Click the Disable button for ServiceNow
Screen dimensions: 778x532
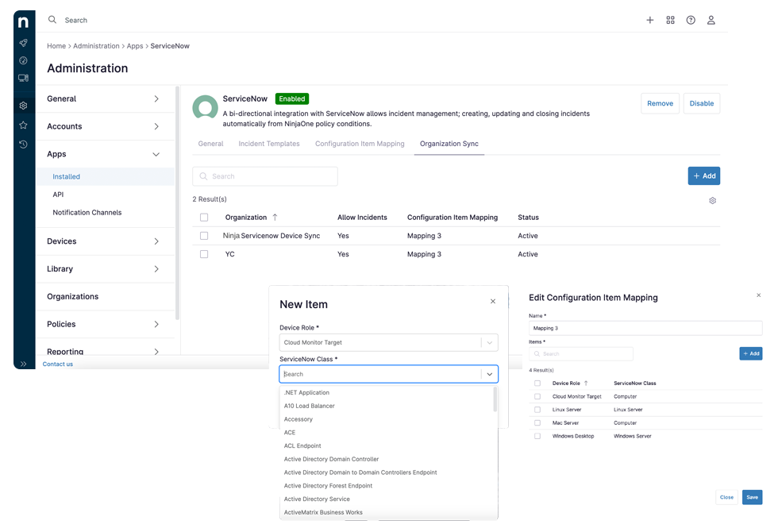click(x=701, y=103)
